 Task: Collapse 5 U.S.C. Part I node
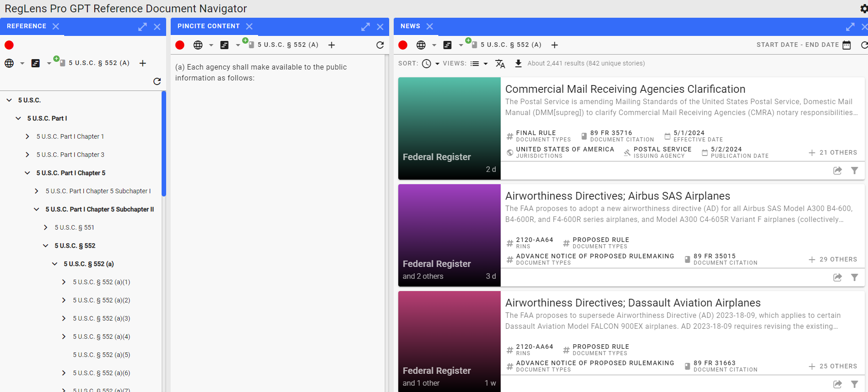(x=18, y=118)
